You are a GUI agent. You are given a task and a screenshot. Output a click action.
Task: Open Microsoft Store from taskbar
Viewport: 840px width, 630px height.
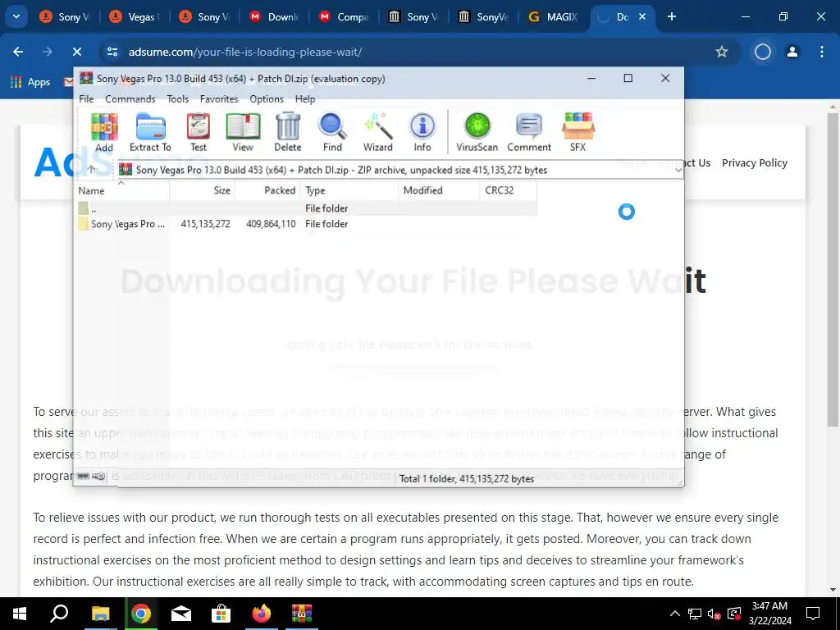click(221, 614)
